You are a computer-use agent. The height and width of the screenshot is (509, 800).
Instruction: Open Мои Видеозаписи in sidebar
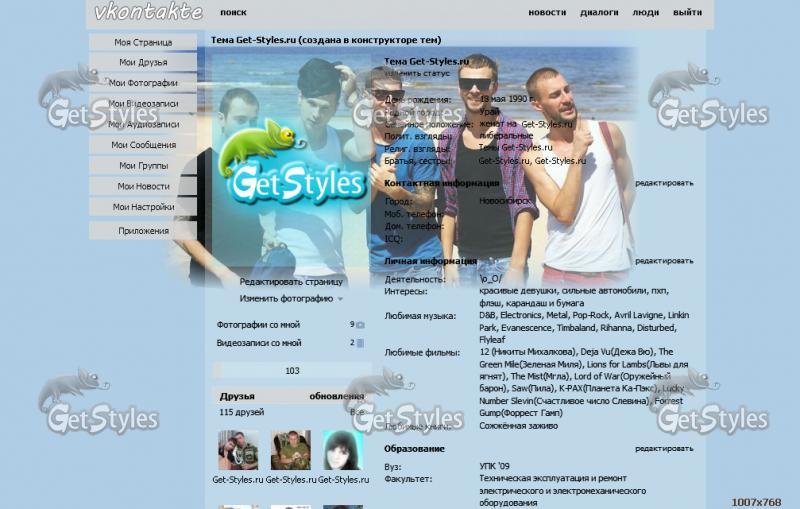click(143, 104)
